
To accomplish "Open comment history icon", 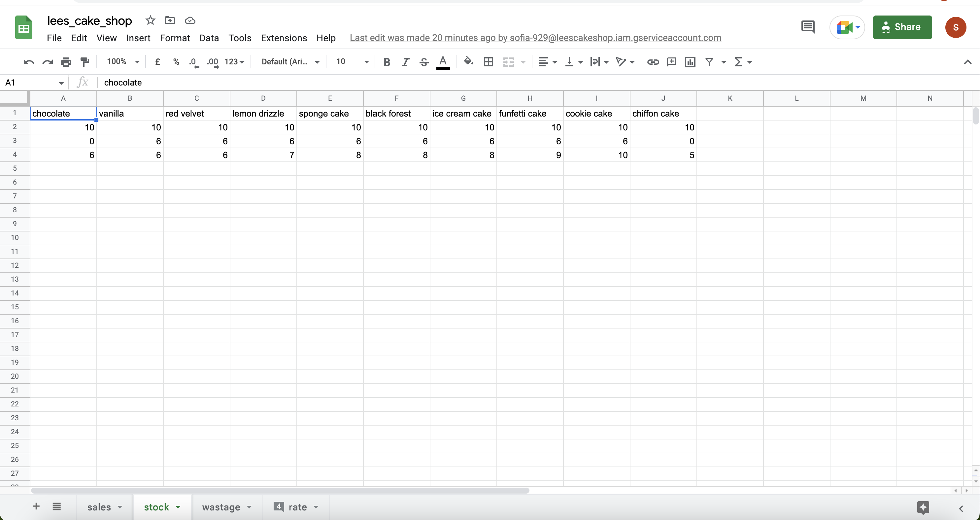I will pos(808,27).
